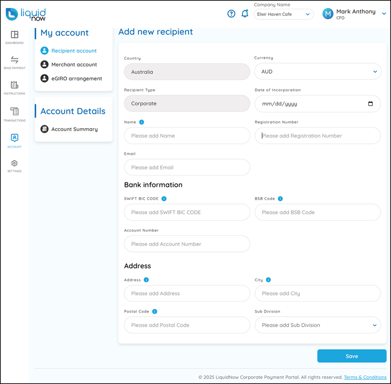This screenshot has width=391, height=384.
Task: Open calendar picker for Date of Incorporation
Action: click(370, 104)
